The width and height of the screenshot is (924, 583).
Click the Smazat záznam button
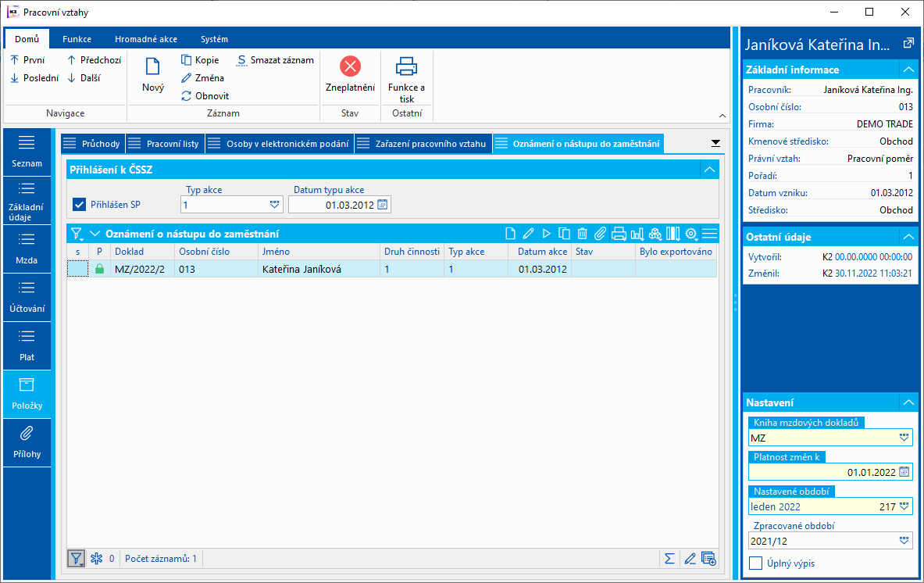click(x=275, y=60)
